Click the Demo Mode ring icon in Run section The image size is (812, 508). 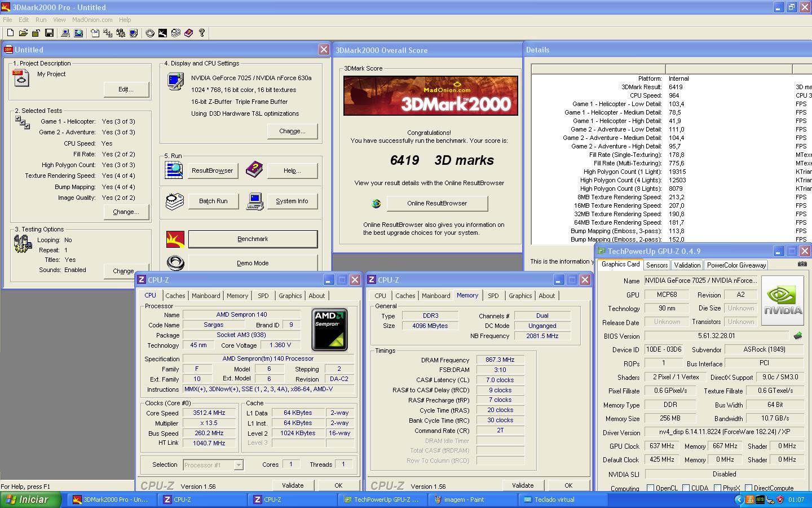point(175,263)
